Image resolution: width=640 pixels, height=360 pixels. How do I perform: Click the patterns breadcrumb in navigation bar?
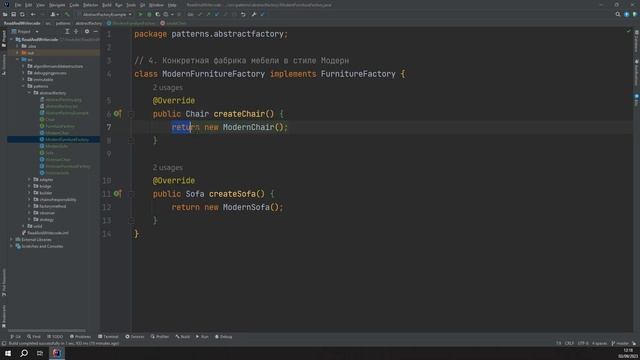63,23
